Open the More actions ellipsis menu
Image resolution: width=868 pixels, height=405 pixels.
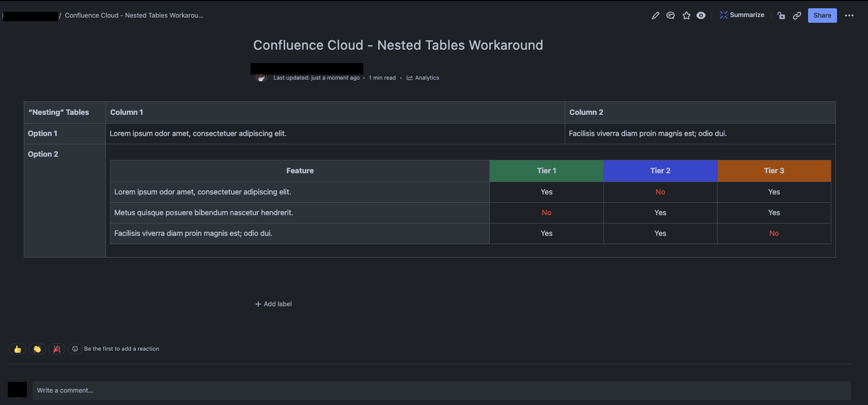(x=849, y=16)
